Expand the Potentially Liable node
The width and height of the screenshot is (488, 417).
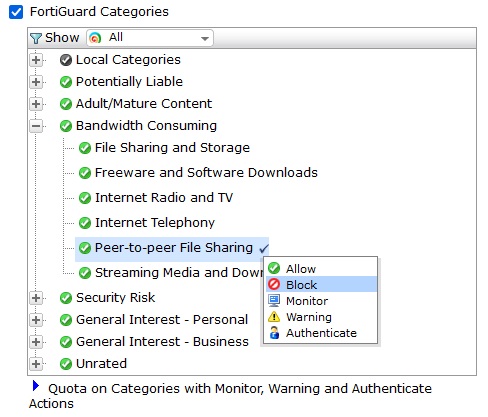click(36, 82)
